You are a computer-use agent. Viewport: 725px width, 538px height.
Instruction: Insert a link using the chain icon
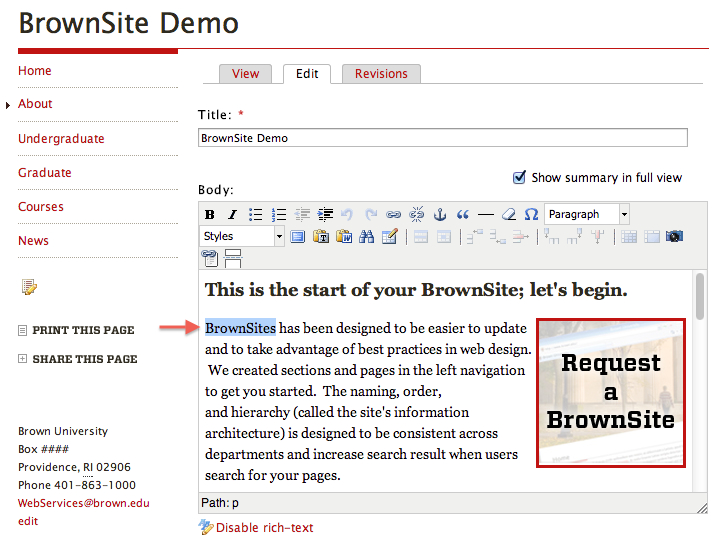393,214
